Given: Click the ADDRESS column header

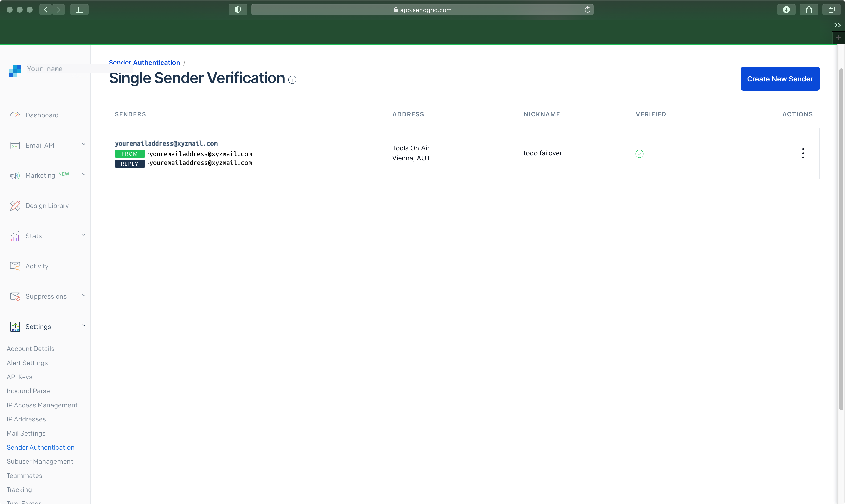Looking at the screenshot, I should click(408, 114).
